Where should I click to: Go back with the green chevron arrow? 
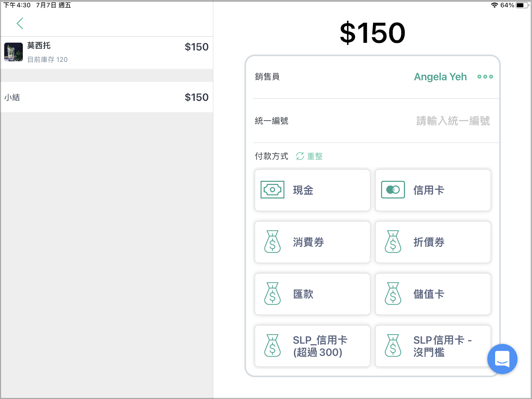[x=20, y=23]
